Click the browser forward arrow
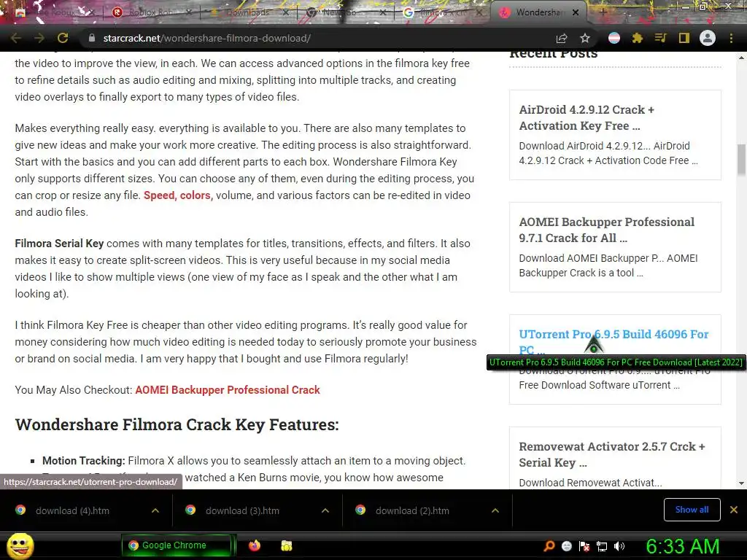Screen dimensions: 747x560 (x=39, y=38)
